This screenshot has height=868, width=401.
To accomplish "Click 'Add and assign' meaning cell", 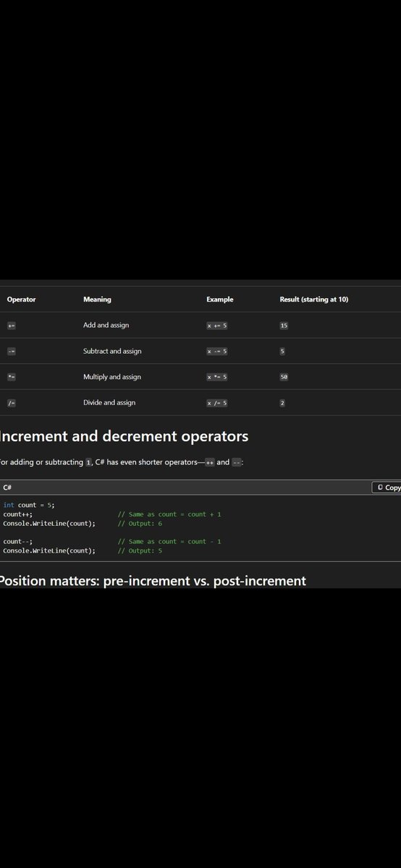I will 106,325.
